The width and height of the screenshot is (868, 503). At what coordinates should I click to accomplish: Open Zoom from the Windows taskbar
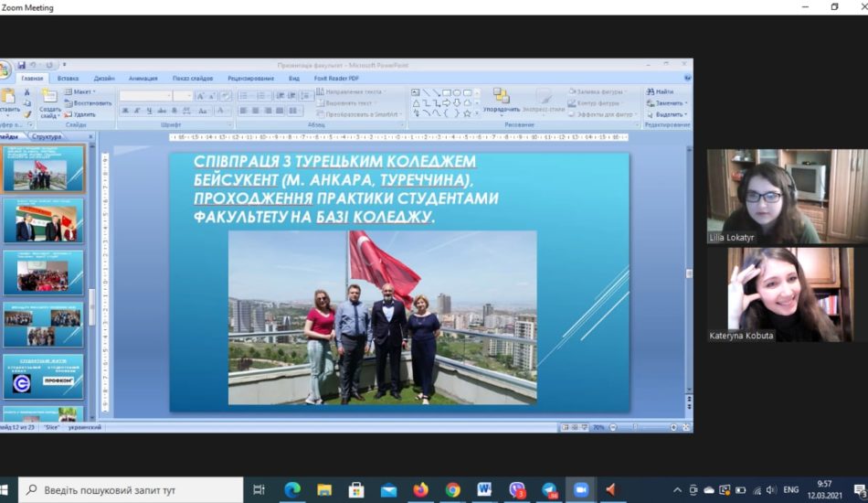coord(580,489)
